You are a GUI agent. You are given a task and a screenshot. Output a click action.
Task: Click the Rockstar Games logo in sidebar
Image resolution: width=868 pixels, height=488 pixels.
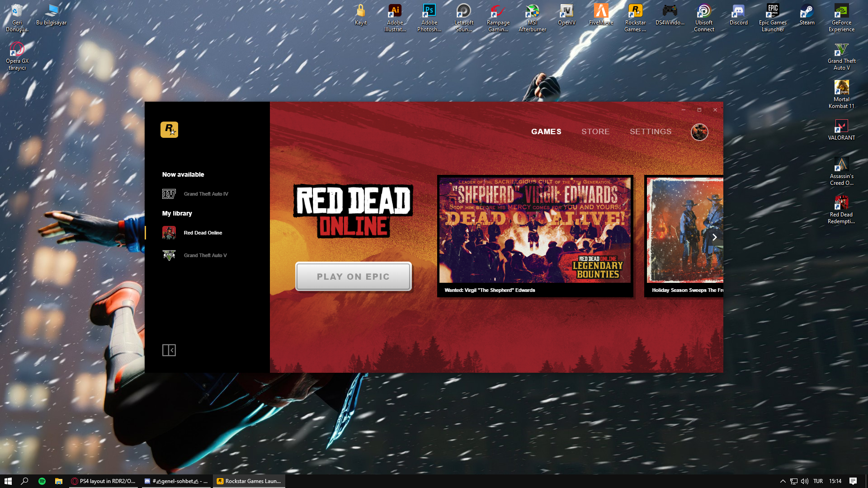tap(169, 130)
